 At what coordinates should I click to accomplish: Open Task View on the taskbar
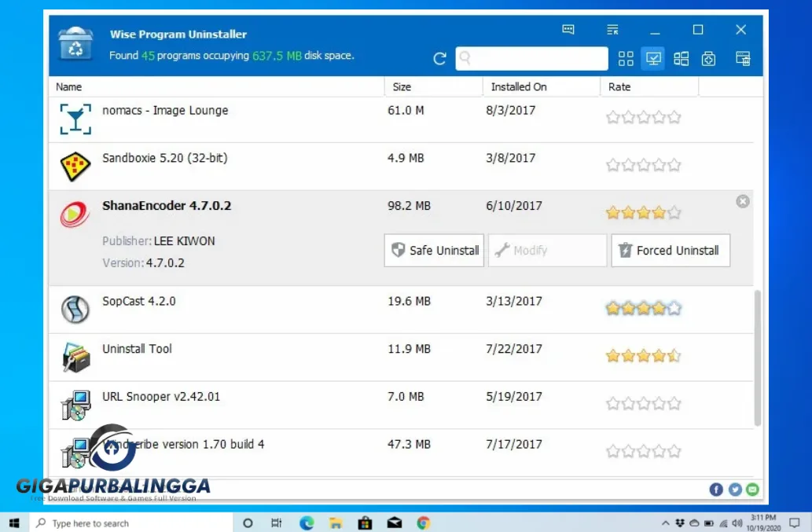(277, 523)
